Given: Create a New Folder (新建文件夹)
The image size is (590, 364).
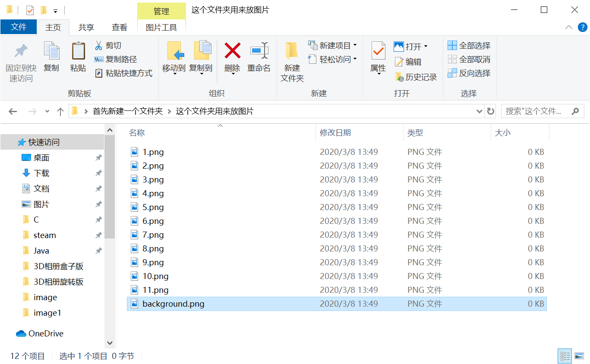Looking at the screenshot, I should click(292, 62).
